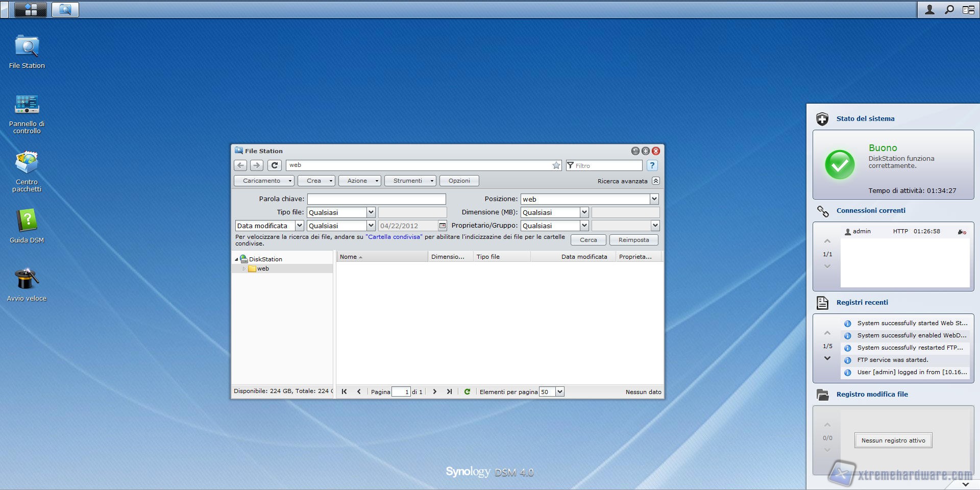Click the Parola chiave input field
This screenshot has width=980, height=490.
[x=376, y=199]
